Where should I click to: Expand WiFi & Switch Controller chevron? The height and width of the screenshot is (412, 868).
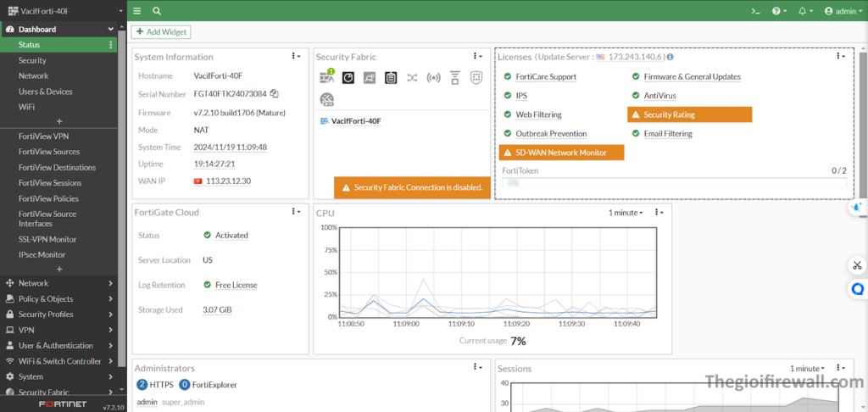coord(111,361)
